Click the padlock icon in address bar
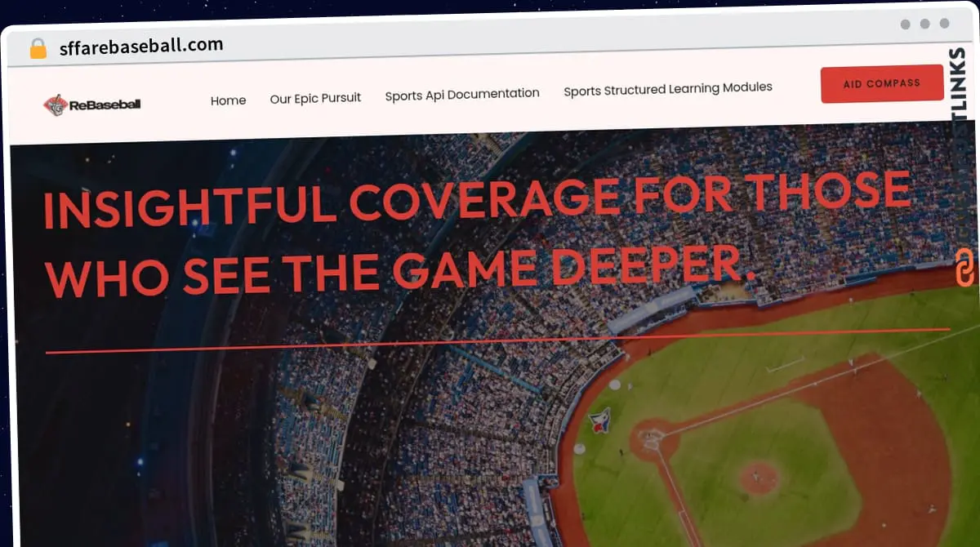This screenshot has height=547, width=980. pos(38,48)
